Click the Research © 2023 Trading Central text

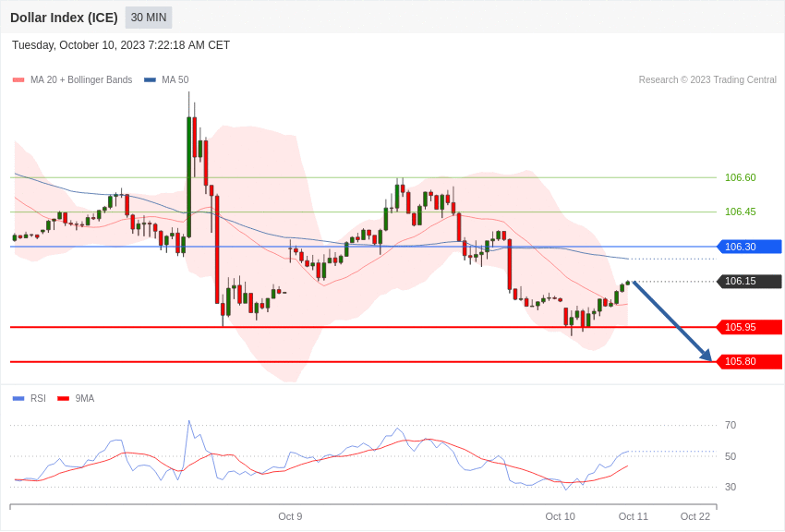pyautogui.click(x=707, y=79)
